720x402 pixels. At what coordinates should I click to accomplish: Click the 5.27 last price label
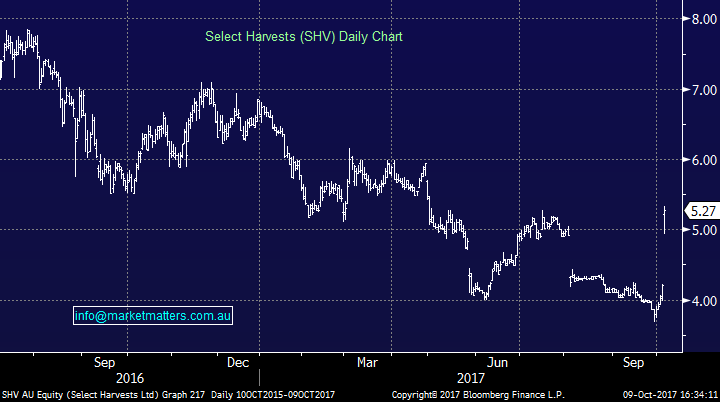(703, 211)
